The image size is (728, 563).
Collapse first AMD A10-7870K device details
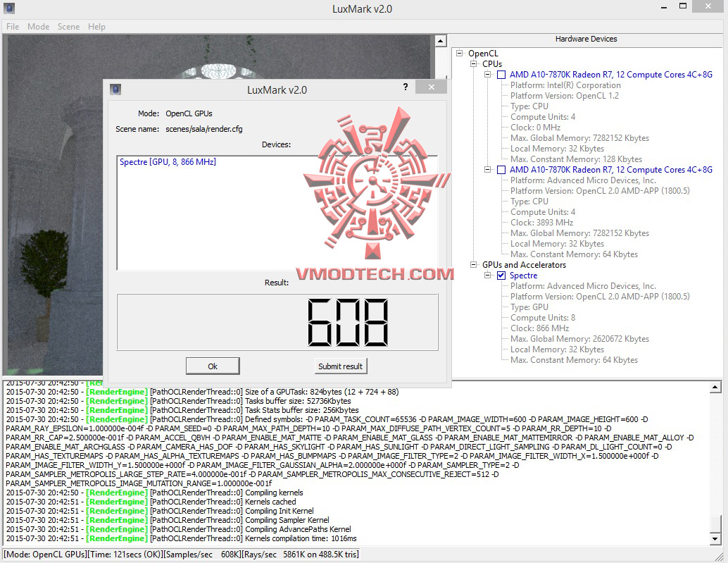(487, 74)
